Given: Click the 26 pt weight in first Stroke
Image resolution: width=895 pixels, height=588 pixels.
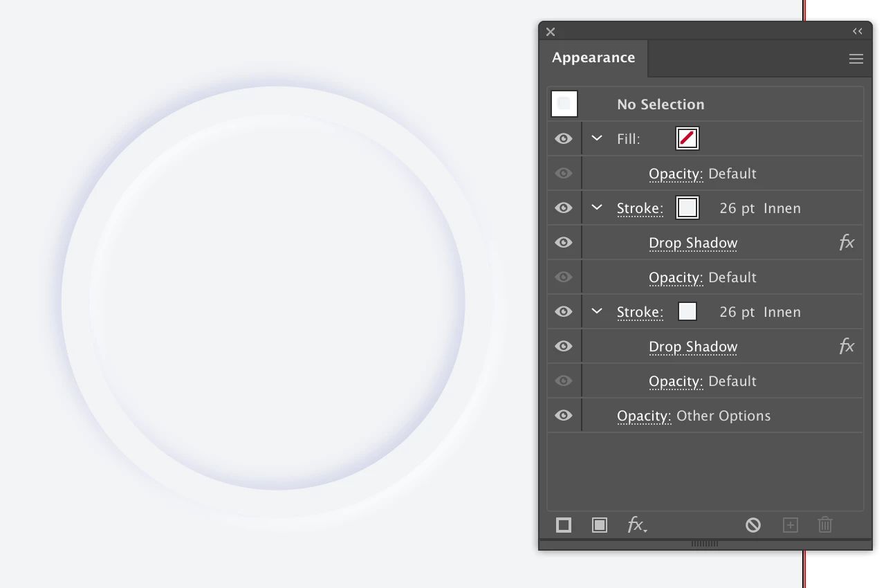Looking at the screenshot, I should [737, 208].
